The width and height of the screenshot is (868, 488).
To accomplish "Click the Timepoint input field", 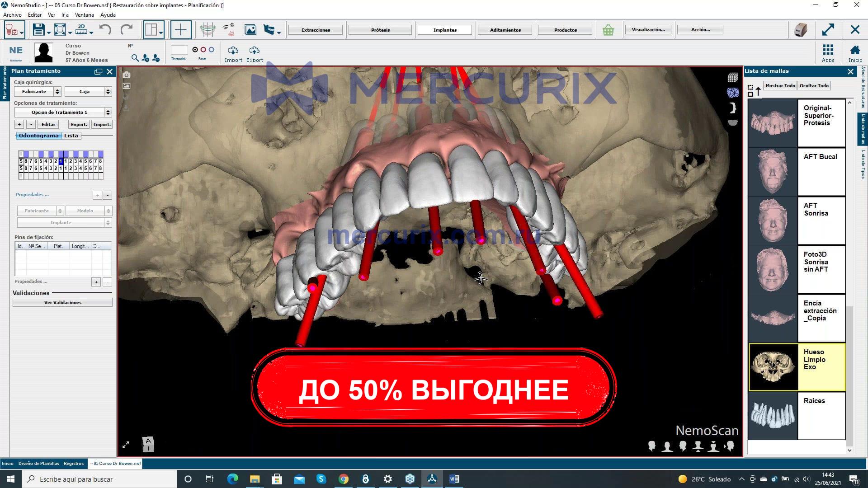I will coord(179,50).
